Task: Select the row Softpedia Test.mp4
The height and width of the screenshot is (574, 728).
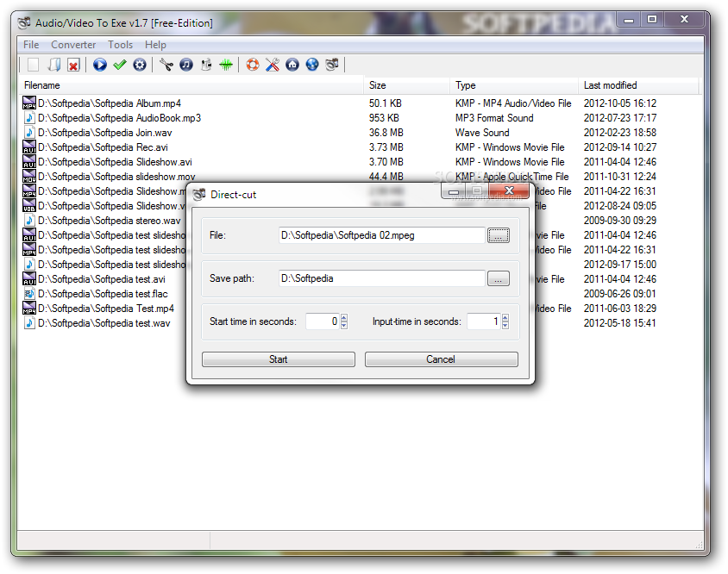Action: click(x=103, y=309)
